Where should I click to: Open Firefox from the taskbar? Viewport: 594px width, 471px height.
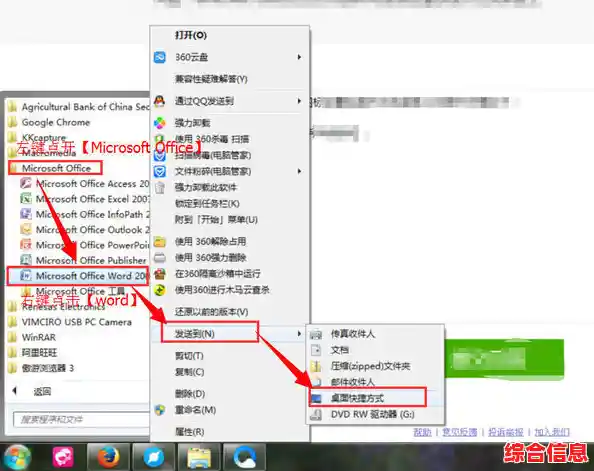click(x=109, y=457)
